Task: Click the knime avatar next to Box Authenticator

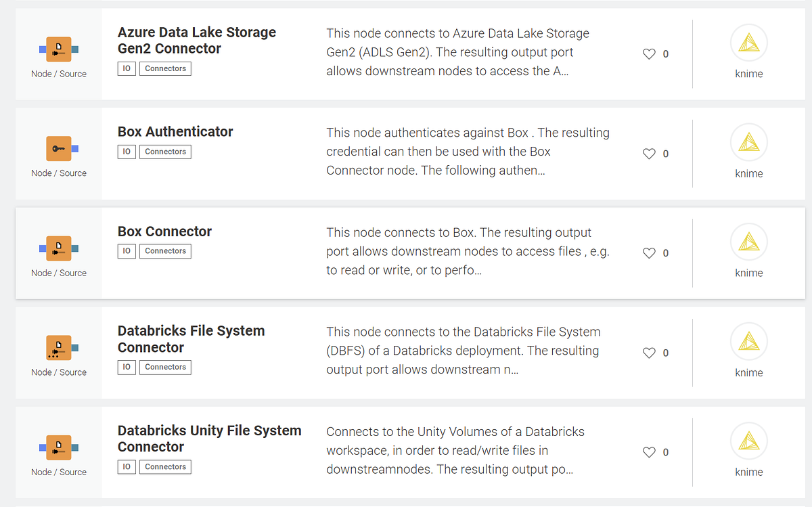Action: (748, 141)
